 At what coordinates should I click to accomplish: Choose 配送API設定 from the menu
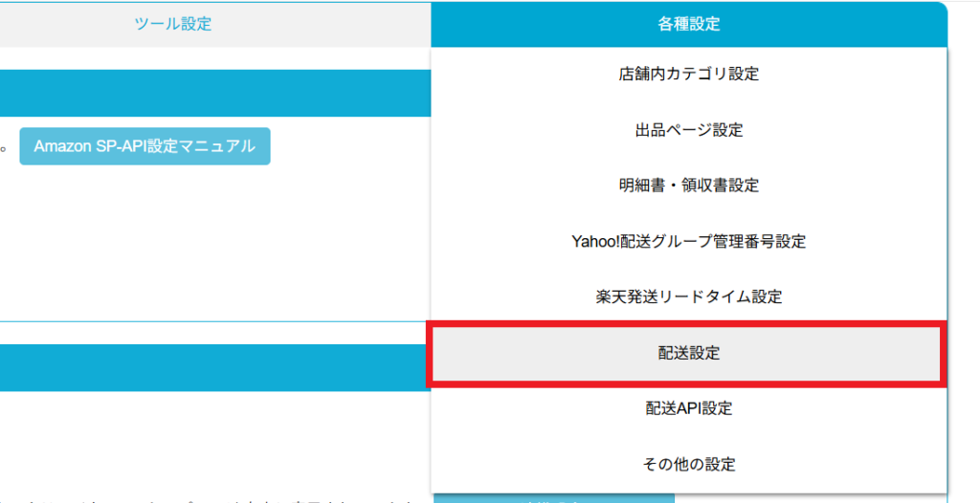pos(688,408)
